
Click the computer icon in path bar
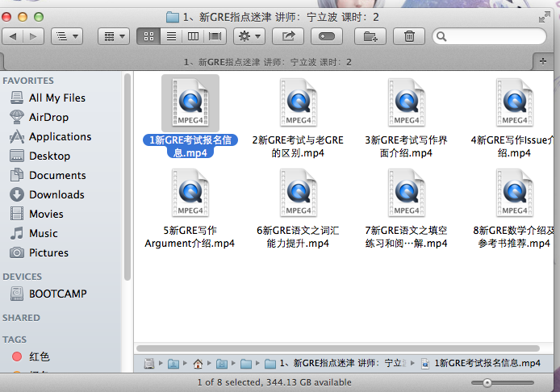149,364
